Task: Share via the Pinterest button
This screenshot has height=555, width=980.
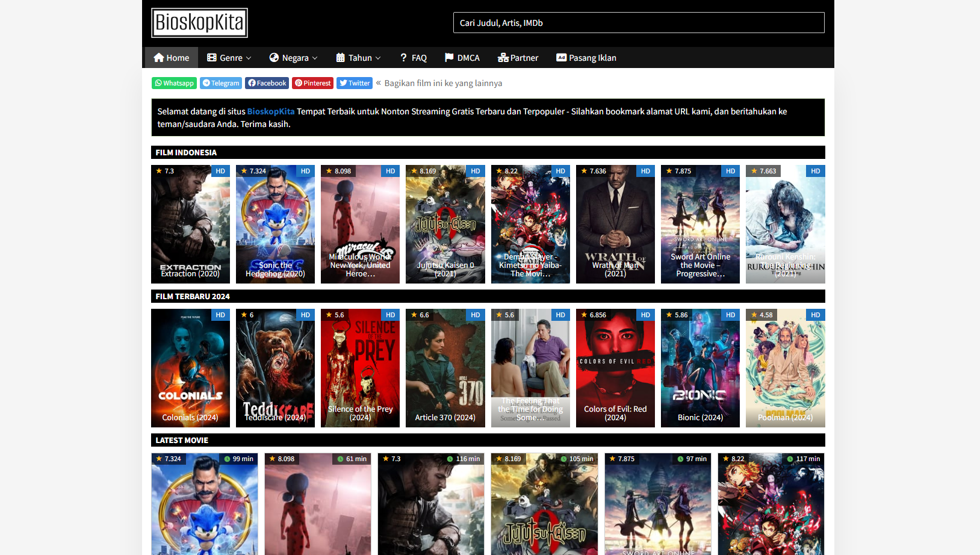Action: pos(312,83)
